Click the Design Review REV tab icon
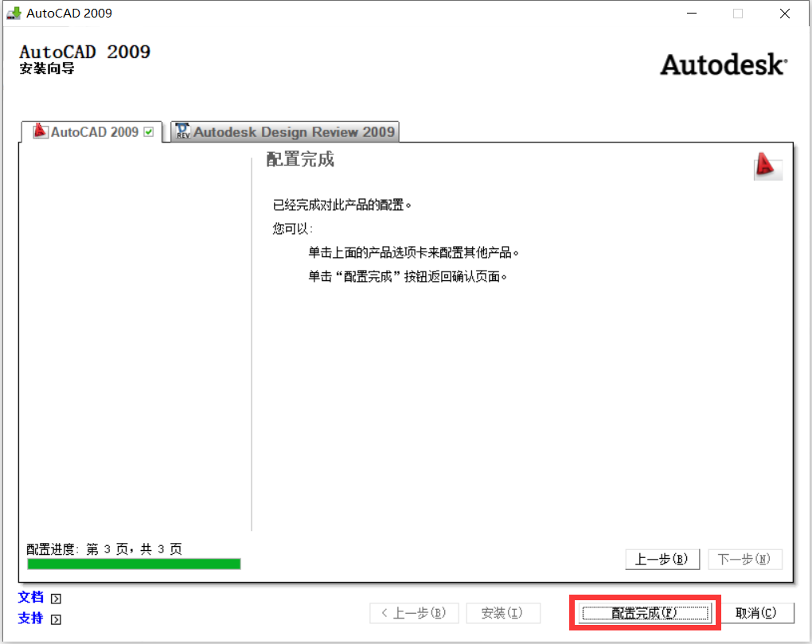The height and width of the screenshot is (644, 812). point(182,131)
